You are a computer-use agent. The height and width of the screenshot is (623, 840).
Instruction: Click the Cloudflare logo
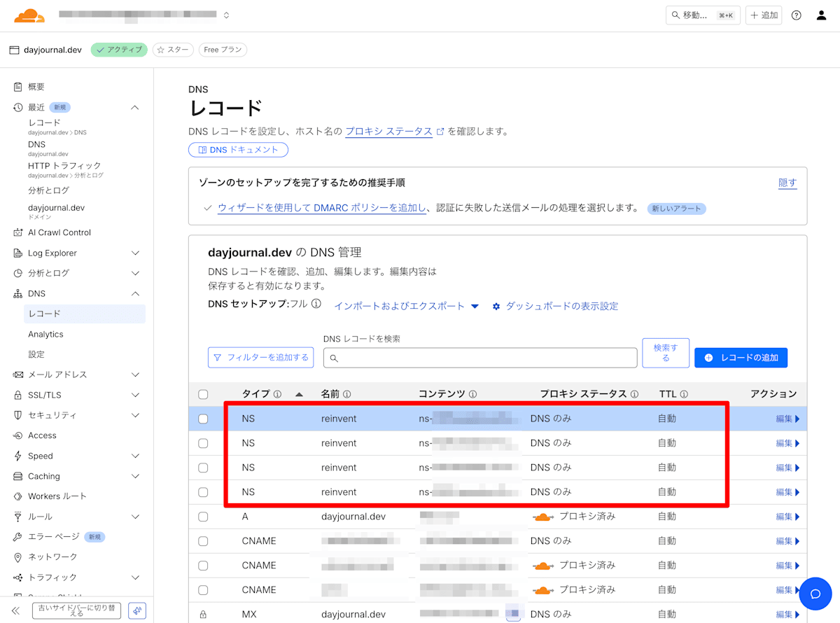click(x=29, y=15)
